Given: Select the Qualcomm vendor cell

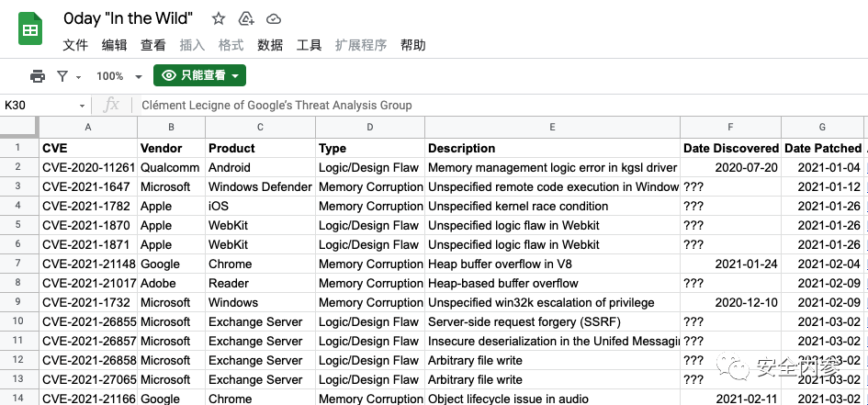Looking at the screenshot, I should (x=171, y=167).
